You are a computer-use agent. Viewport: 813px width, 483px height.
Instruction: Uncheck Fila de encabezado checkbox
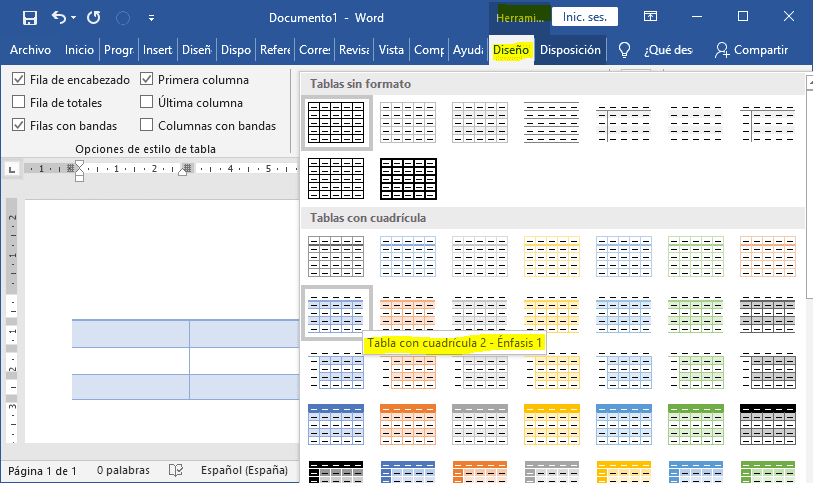18,79
